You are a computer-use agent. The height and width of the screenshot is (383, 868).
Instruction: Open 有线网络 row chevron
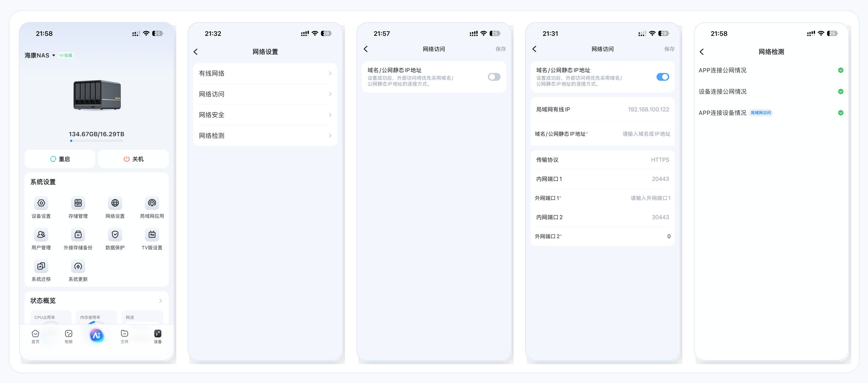(x=330, y=73)
